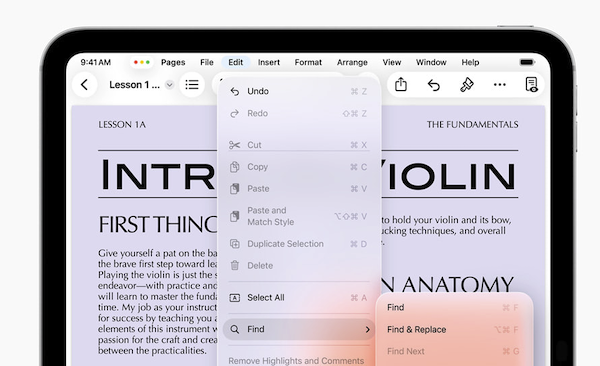The image size is (600, 366).
Task: Choose Paste in the Edit menu
Action: (299, 189)
